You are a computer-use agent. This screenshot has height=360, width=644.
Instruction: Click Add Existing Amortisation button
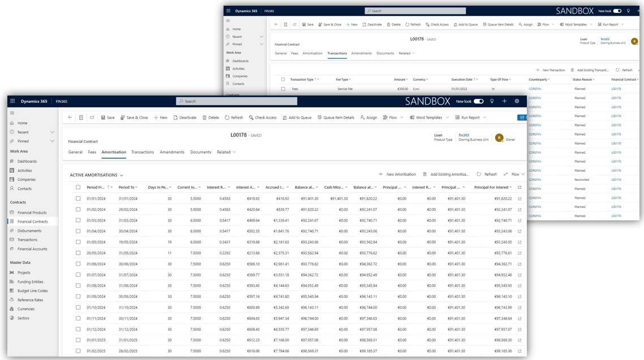coord(445,174)
